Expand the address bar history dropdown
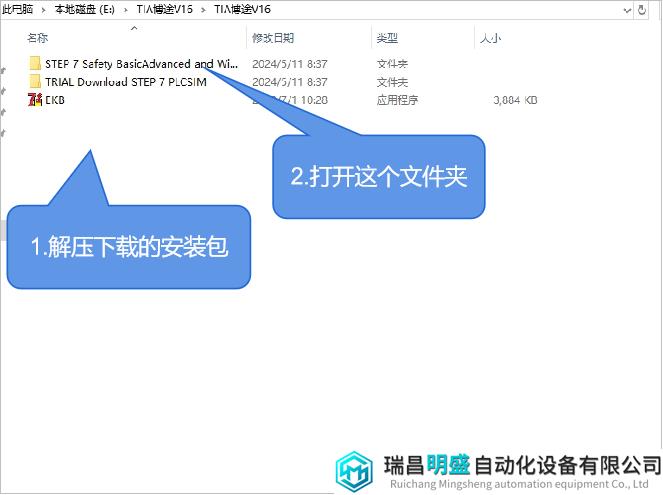This screenshot has width=663, height=495. coord(627,10)
